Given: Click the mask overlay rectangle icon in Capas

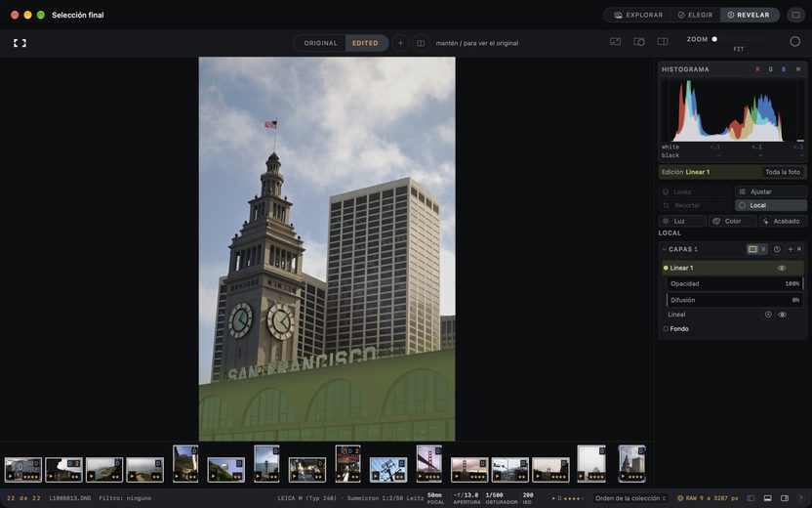Looking at the screenshot, I should [x=752, y=249].
